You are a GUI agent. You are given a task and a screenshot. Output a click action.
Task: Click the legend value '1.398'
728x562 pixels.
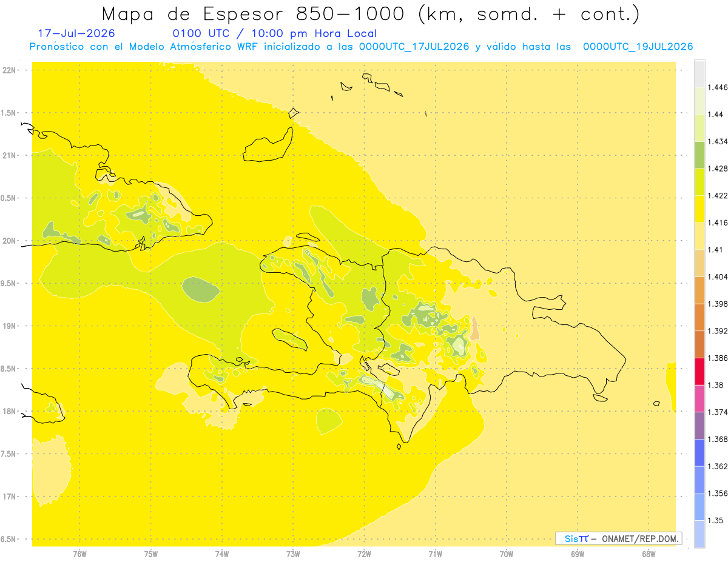click(717, 304)
